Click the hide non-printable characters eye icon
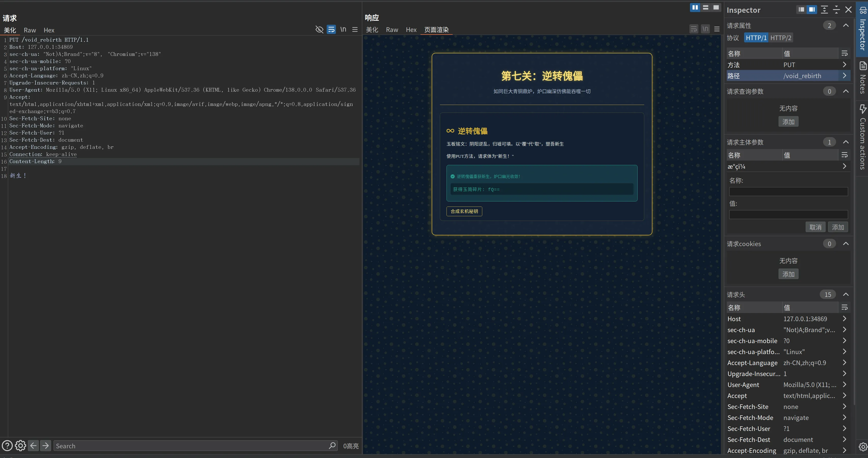Screen dimensions: 868x458 [x=319, y=30]
